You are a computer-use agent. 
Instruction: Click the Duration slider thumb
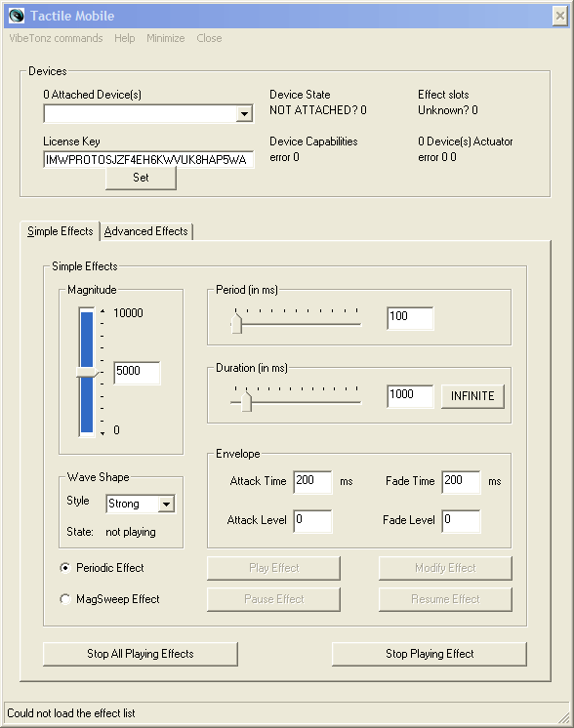point(247,402)
